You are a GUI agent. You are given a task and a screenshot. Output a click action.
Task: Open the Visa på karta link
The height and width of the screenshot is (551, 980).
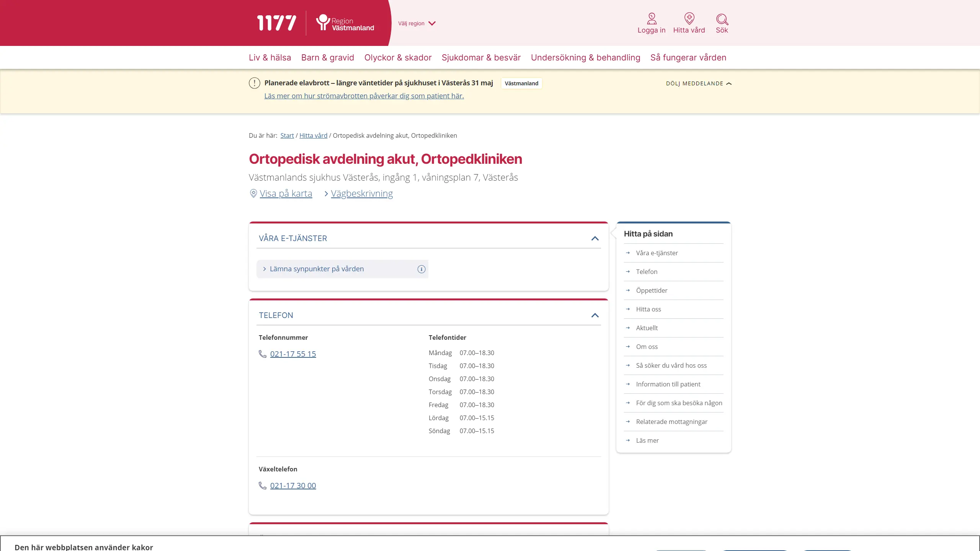point(286,194)
